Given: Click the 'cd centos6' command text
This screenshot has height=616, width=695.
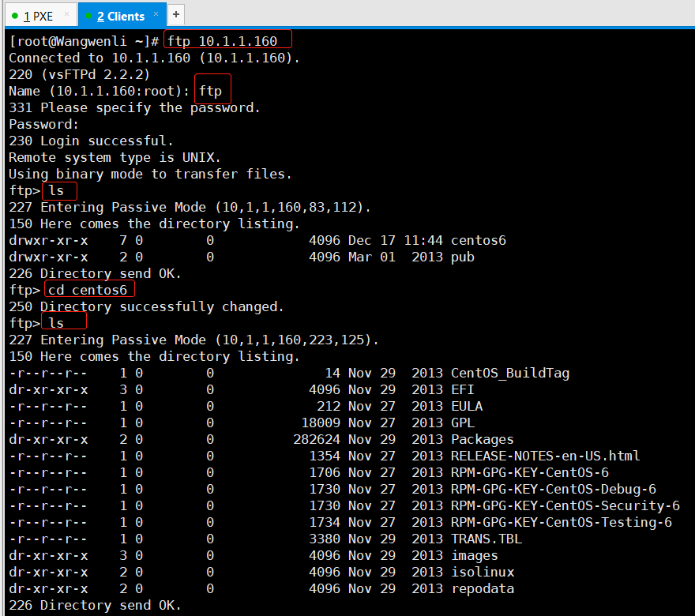Looking at the screenshot, I should pos(88,291).
